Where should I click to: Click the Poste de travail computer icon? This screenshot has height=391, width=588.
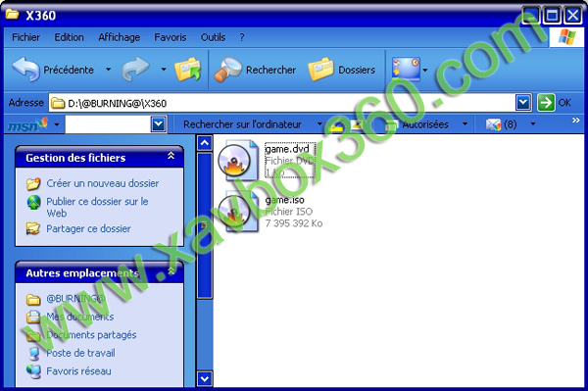pos(33,353)
